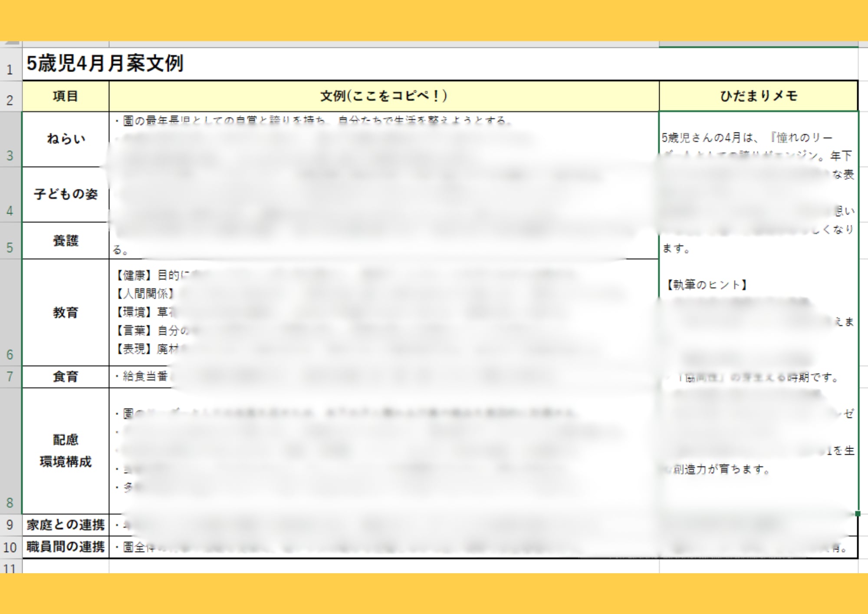Select row header 1
This screenshot has height=614, width=868.
10,64
